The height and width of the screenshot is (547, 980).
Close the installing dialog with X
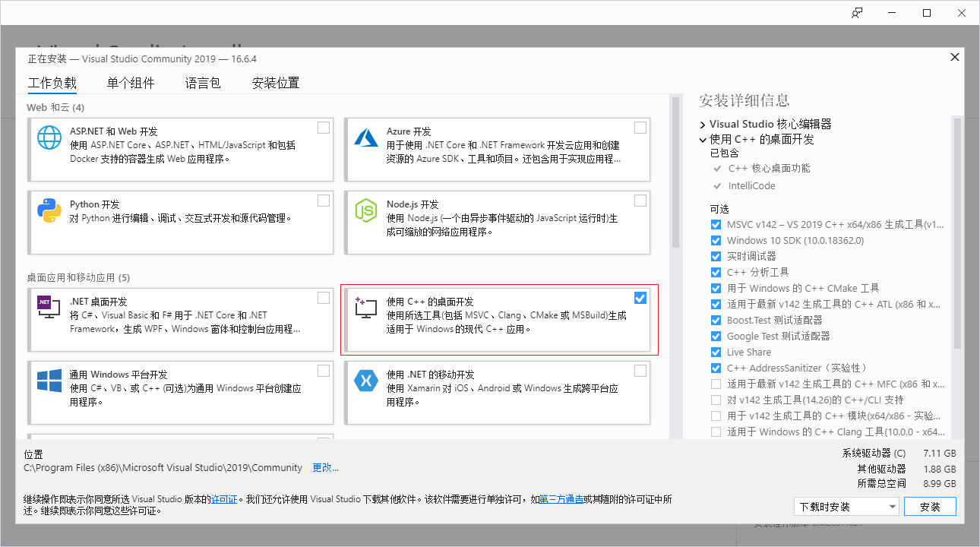[x=955, y=58]
